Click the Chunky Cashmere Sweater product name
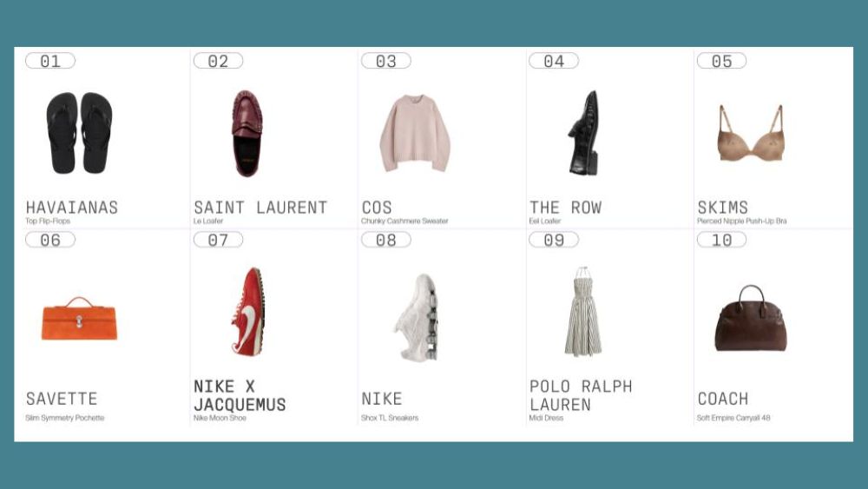The width and height of the screenshot is (868, 489). [404, 221]
